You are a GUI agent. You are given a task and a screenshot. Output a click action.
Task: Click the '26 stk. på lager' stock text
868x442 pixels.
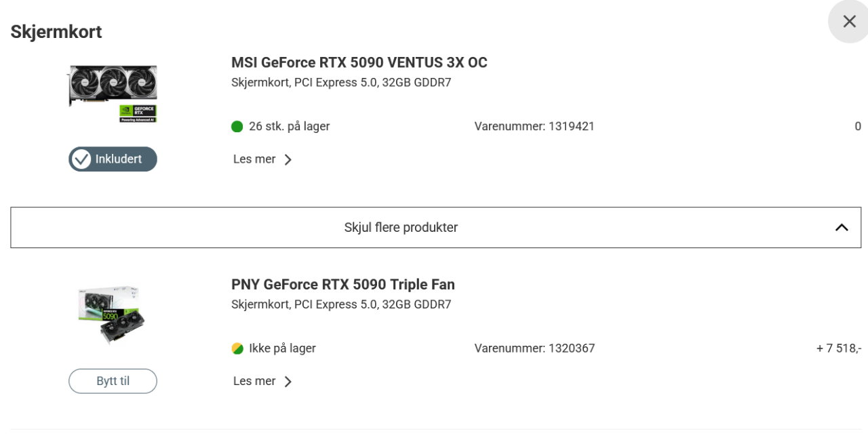click(290, 126)
